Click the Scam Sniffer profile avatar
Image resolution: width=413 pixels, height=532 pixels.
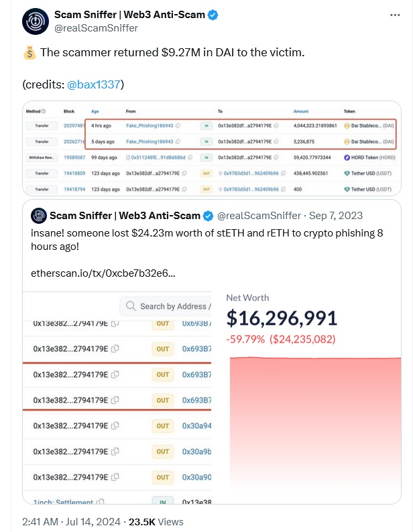(x=36, y=21)
